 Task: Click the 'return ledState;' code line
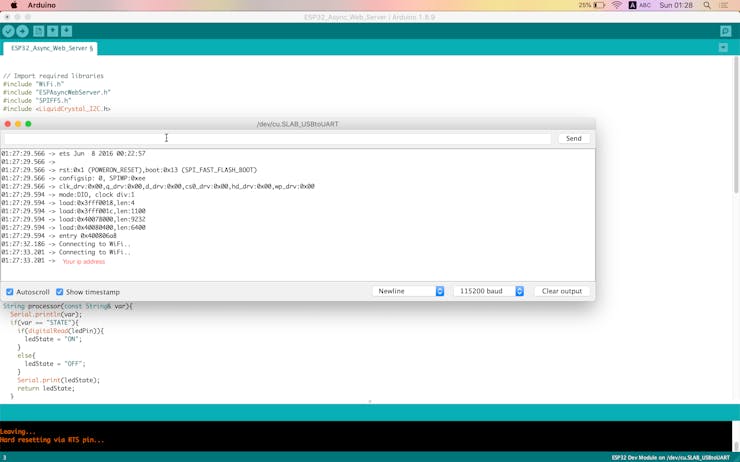coord(46,388)
